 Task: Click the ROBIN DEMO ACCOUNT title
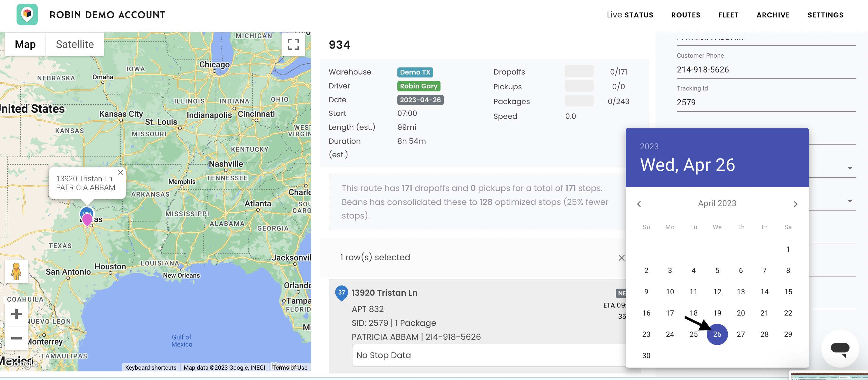pos(107,15)
